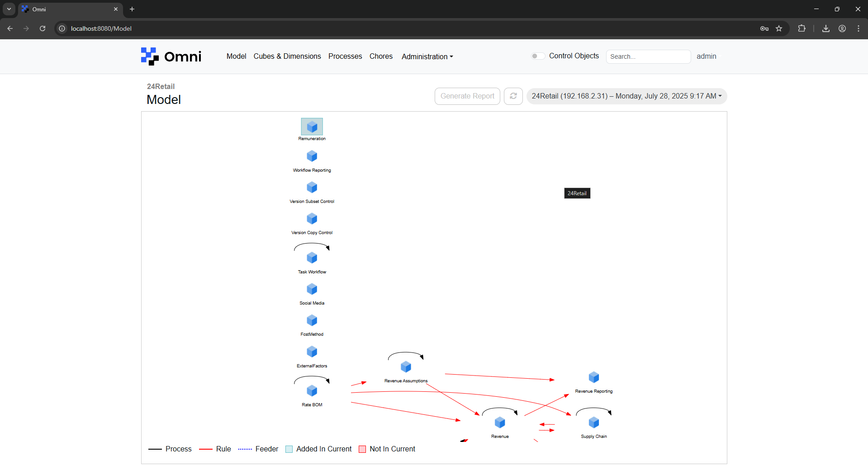The width and height of the screenshot is (868, 465).
Task: View site information icon in address bar
Action: (x=62, y=28)
